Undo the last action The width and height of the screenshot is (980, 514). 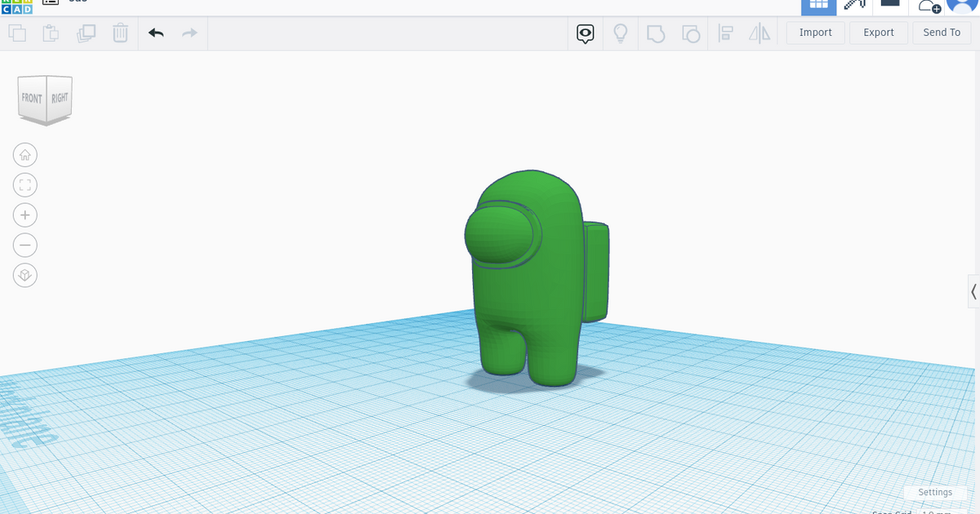(155, 33)
